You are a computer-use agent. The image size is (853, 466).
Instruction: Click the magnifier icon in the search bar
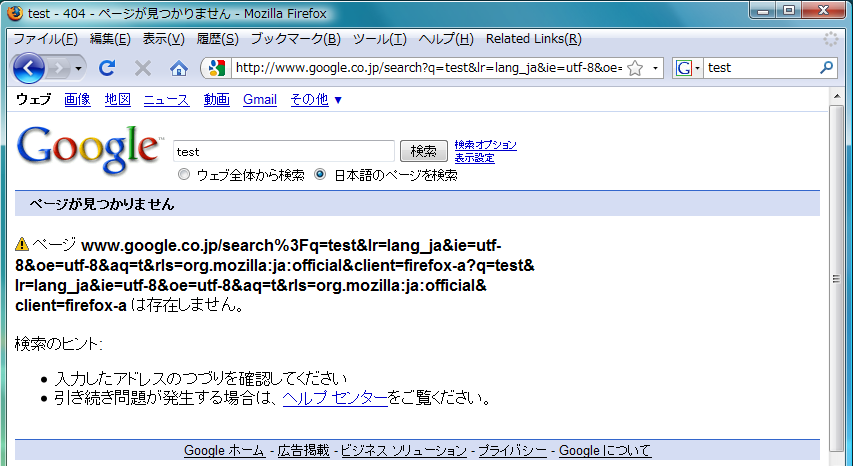pyautogui.click(x=826, y=67)
